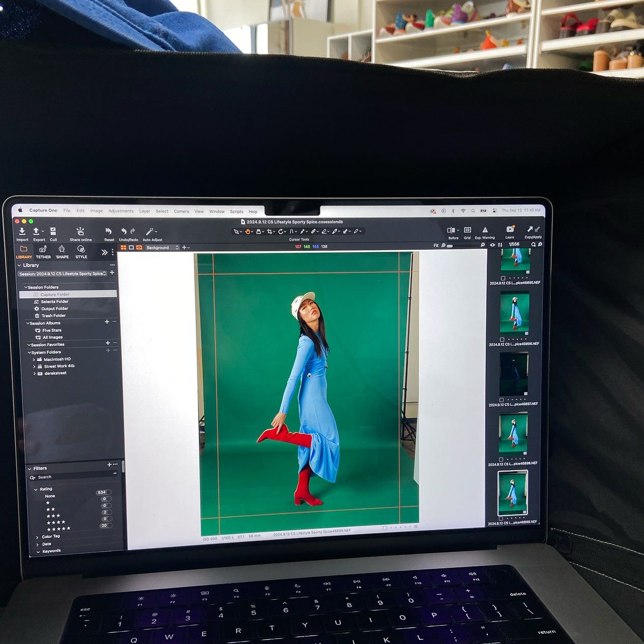Click the Reset adjustments icon
Image resolution: width=644 pixels, height=644 pixels.
tap(108, 231)
